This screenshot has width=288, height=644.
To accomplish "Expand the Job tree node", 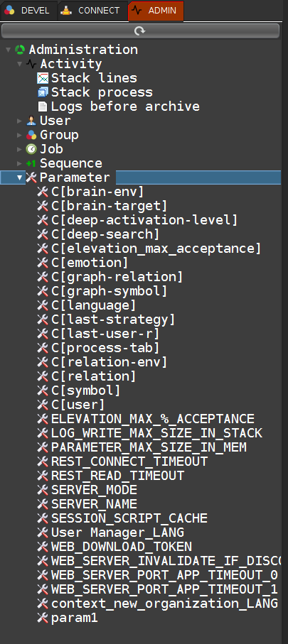I will click(19, 149).
